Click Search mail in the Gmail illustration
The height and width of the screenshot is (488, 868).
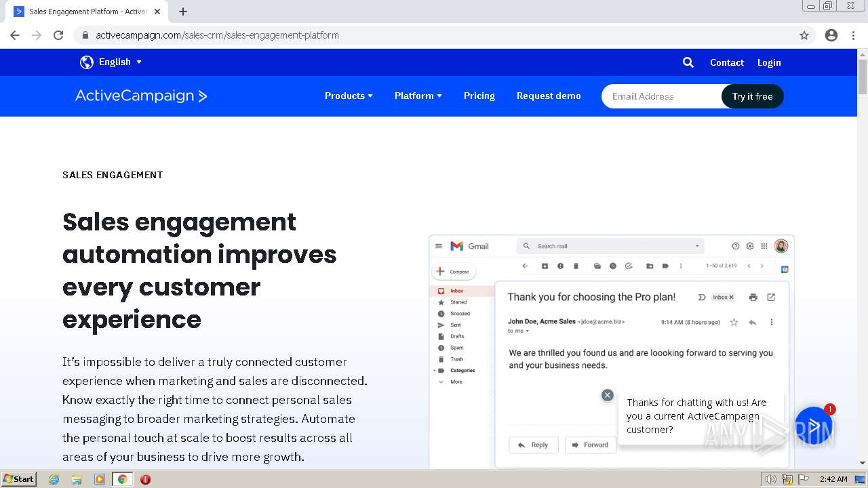click(610, 246)
